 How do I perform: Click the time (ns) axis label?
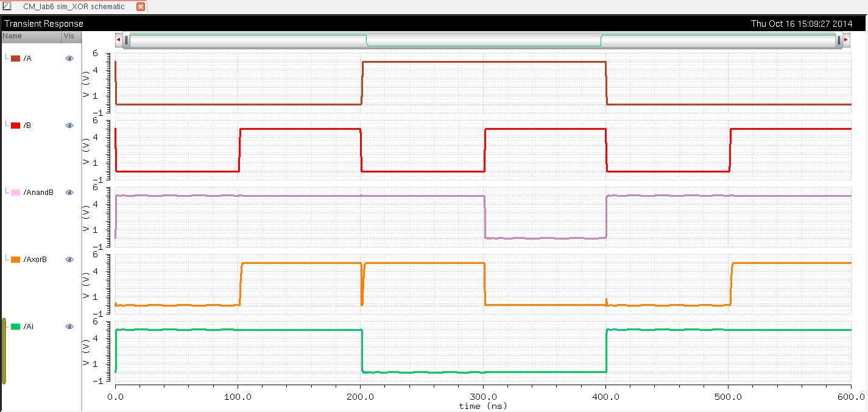tap(482, 405)
